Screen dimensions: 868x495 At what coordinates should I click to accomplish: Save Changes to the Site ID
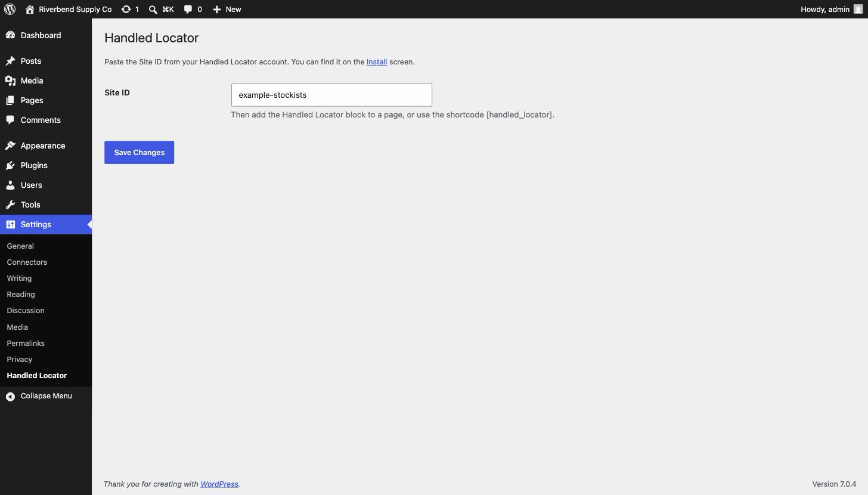coord(139,152)
